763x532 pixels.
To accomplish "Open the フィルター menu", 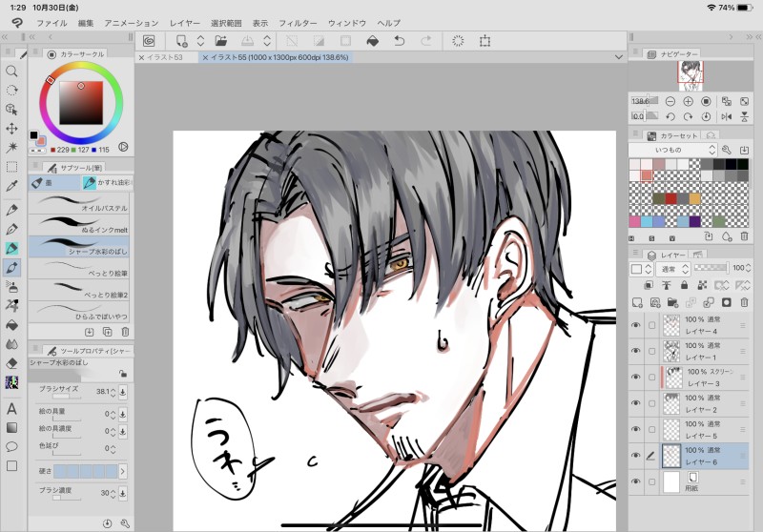I will (x=298, y=23).
